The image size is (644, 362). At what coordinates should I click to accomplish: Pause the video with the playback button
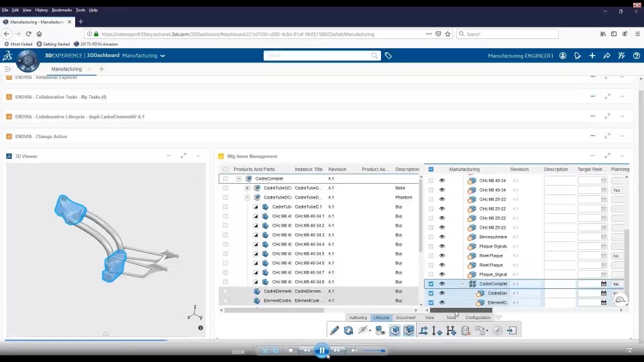coord(321,351)
